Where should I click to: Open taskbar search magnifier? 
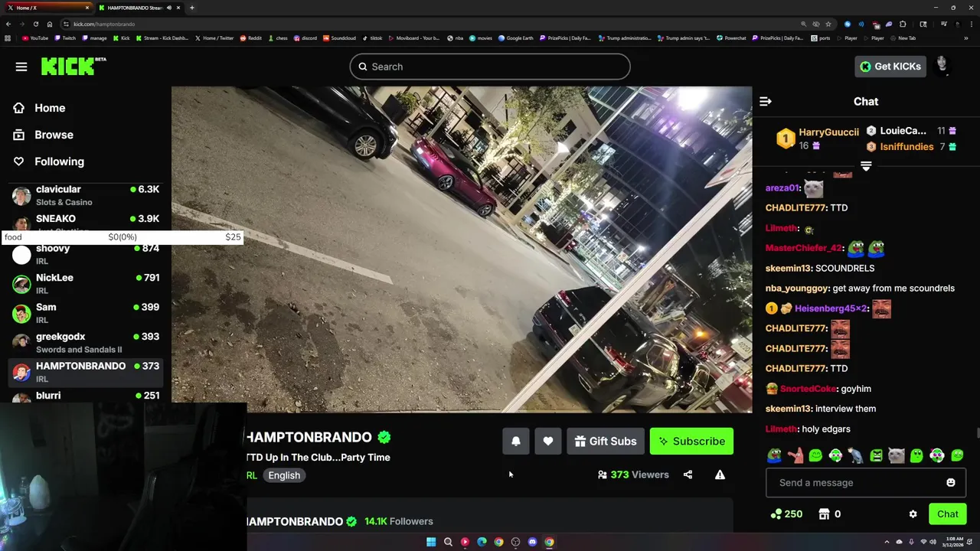pyautogui.click(x=448, y=542)
